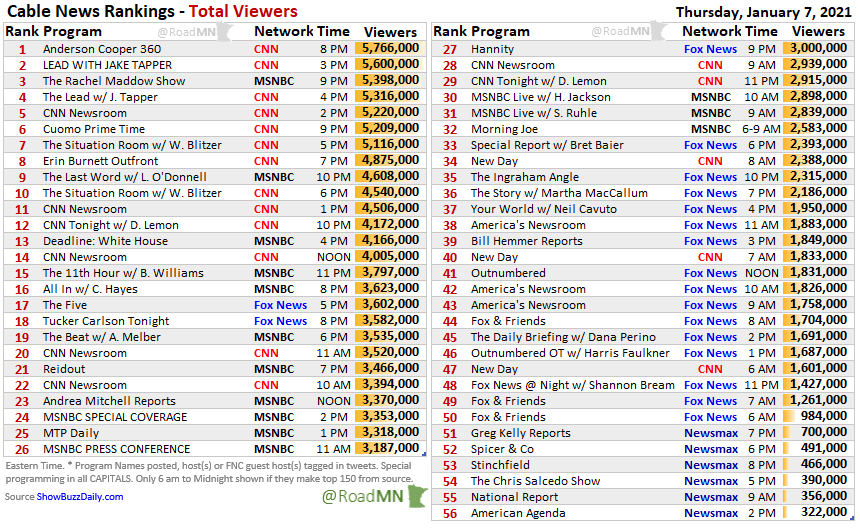Click Andrea Mitchell Reports program name
The width and height of the screenshot is (860, 528).
[109, 401]
